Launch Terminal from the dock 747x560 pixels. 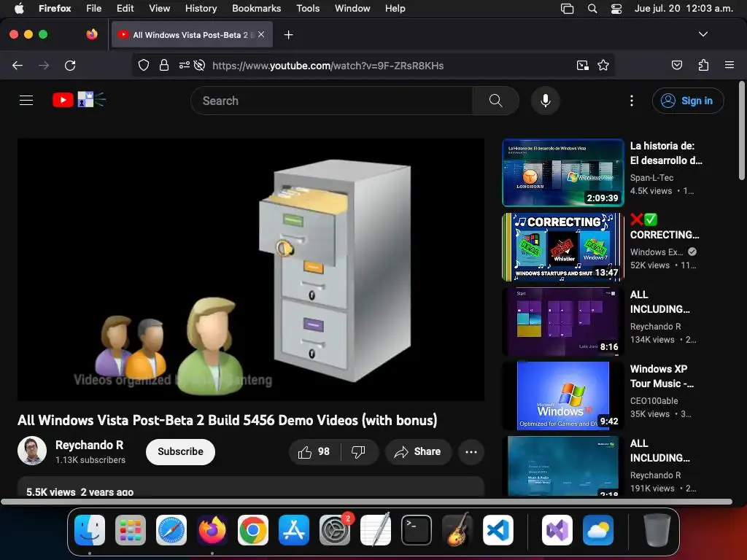[x=417, y=530]
